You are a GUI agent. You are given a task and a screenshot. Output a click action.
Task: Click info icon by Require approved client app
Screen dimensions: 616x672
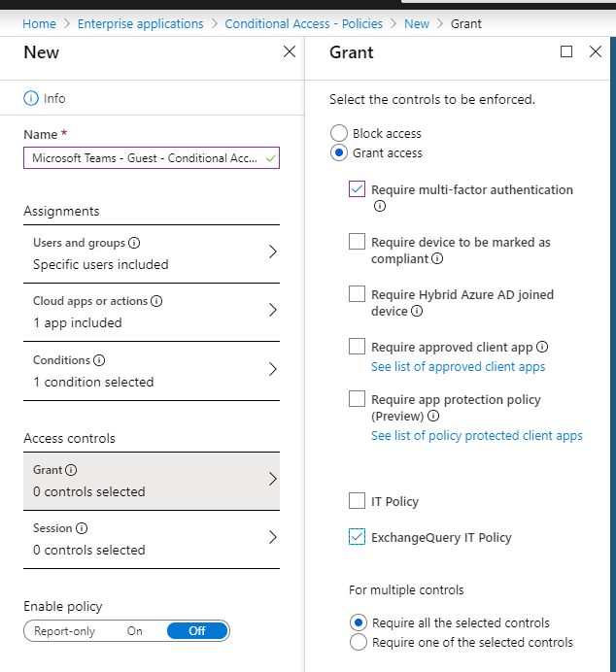pyautogui.click(x=542, y=347)
